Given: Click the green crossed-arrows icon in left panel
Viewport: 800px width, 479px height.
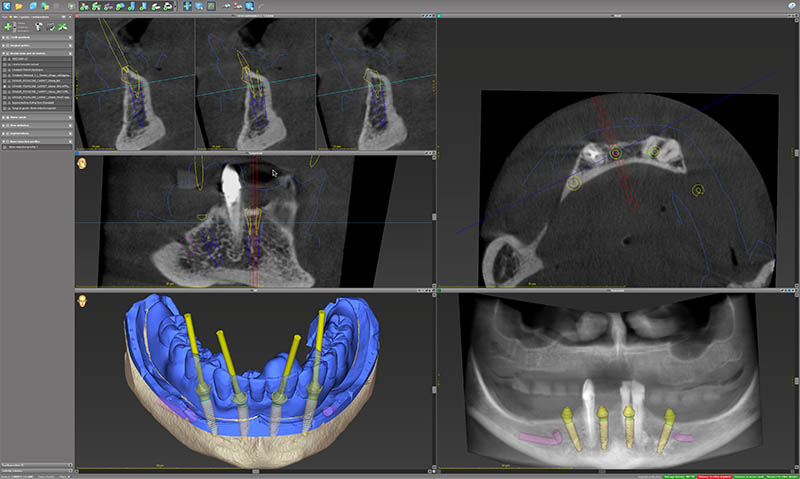Looking at the screenshot, I should [x=62, y=25].
